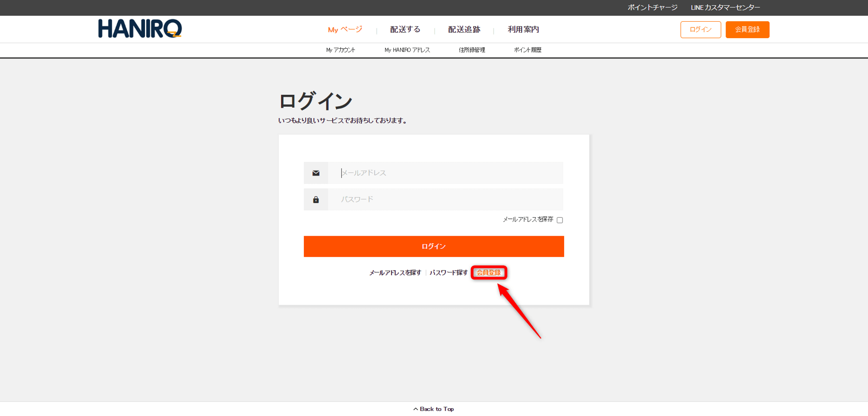Toggle the メールアドレスを保存 checkbox
This screenshot has width=868, height=416.
click(x=560, y=220)
